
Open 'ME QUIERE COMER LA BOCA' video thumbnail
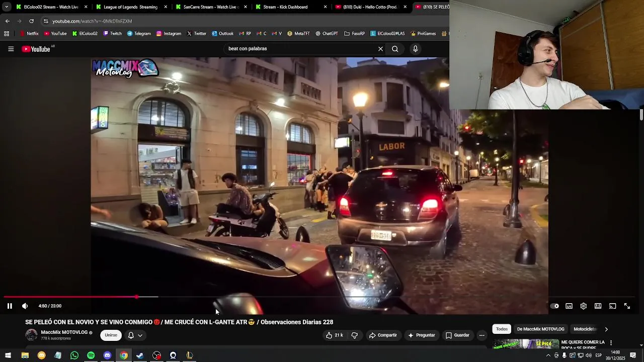tap(525, 344)
